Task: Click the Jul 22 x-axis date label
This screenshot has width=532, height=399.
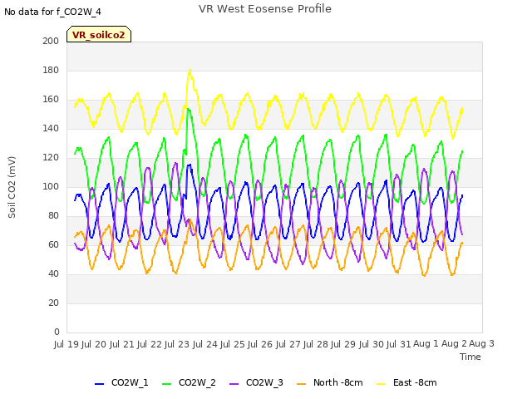Action: [150, 344]
